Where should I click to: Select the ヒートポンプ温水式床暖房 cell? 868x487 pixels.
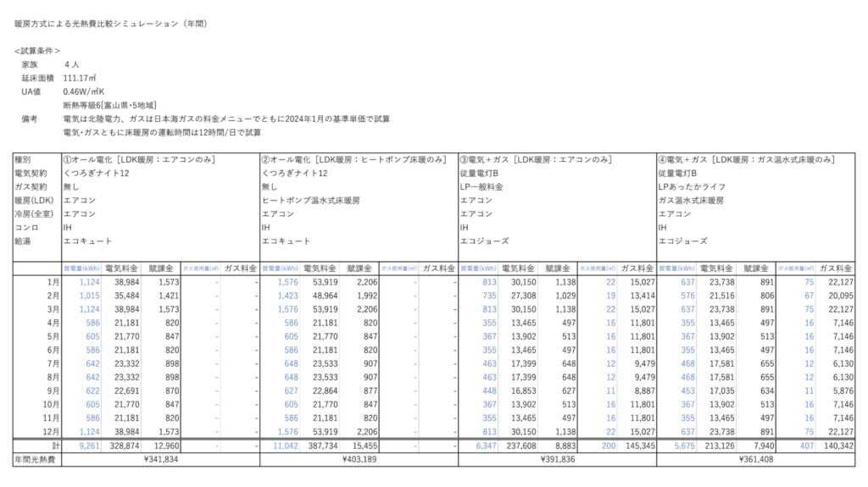pyautogui.click(x=310, y=201)
